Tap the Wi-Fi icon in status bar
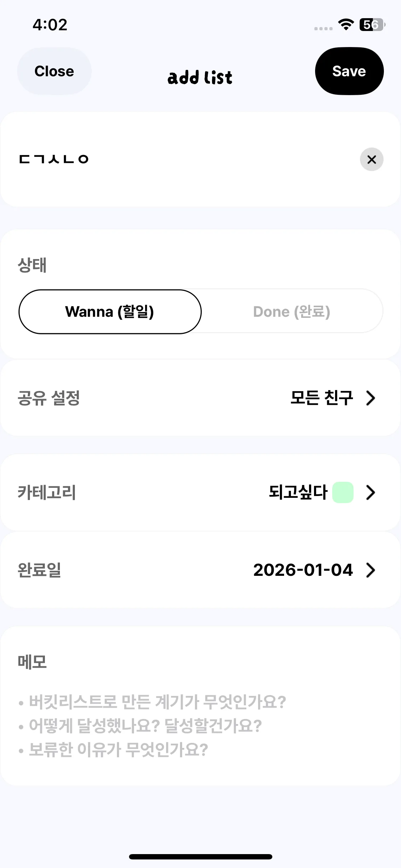Viewport: 401px width, 868px height. [346, 25]
